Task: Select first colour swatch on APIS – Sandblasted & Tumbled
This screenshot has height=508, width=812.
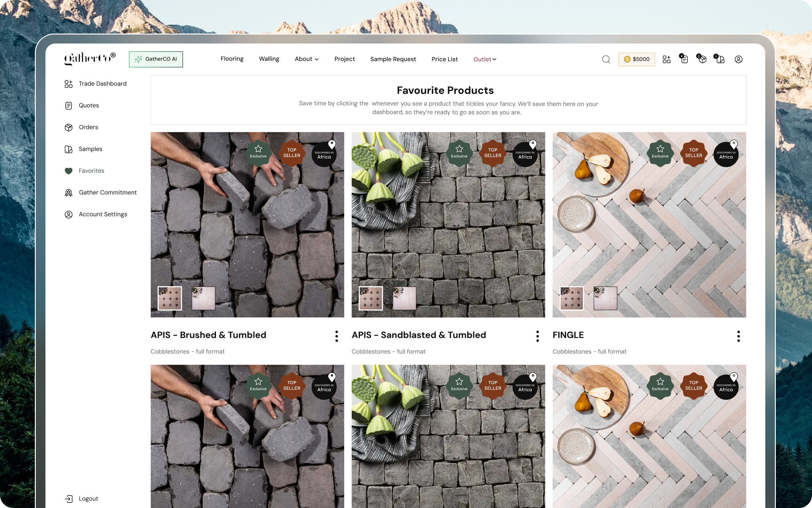Action: 370,298
